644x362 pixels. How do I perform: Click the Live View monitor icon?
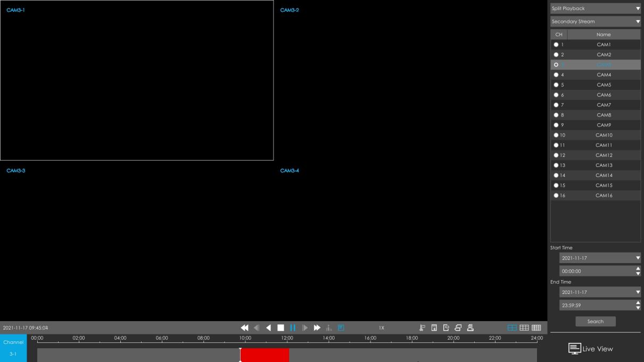pyautogui.click(x=574, y=349)
